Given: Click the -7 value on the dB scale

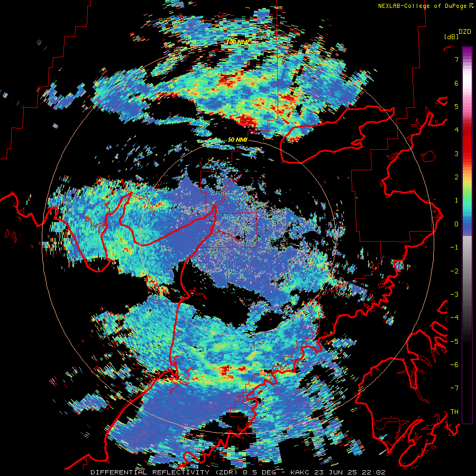Looking at the screenshot, I should point(454,388).
